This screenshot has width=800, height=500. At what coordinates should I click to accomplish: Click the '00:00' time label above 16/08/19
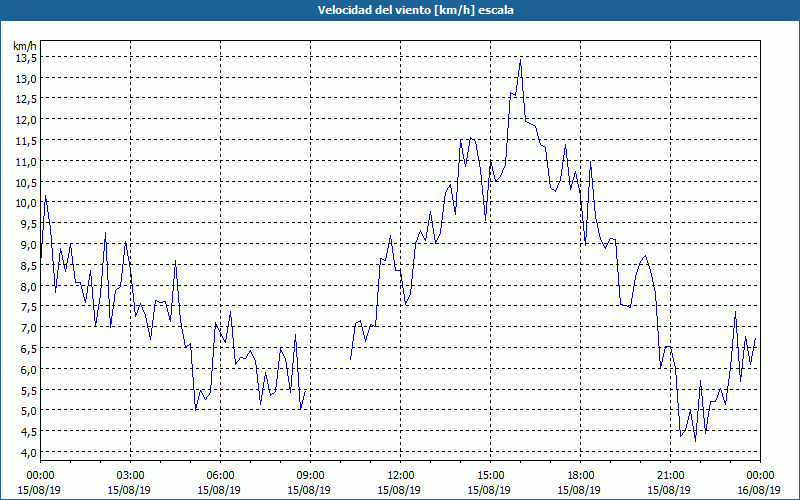pyautogui.click(x=760, y=476)
